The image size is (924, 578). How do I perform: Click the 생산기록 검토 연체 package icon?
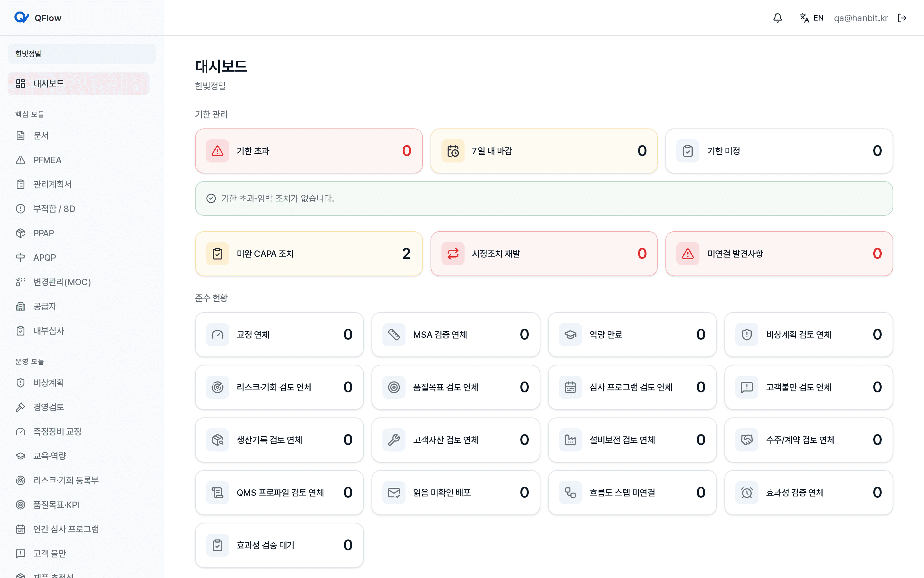coord(218,440)
